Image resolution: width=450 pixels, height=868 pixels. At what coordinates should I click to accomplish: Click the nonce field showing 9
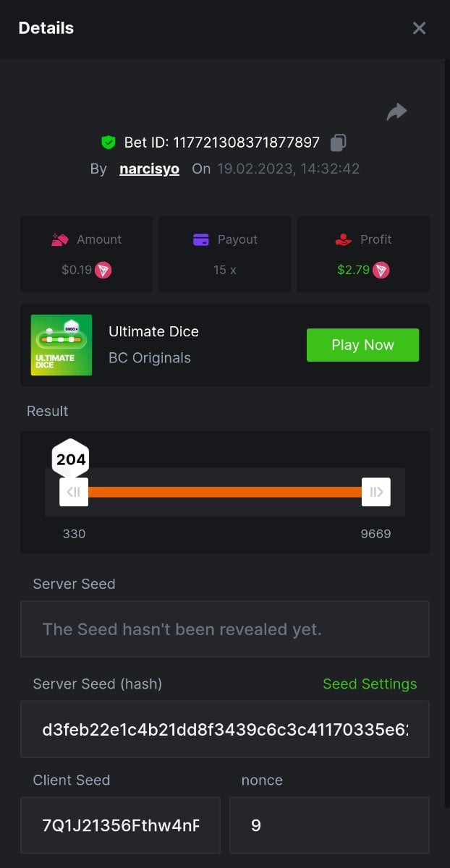point(329,825)
